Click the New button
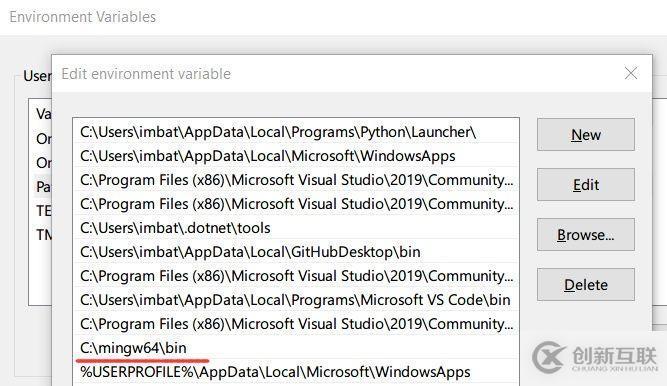The width and height of the screenshot is (667, 386). coord(585,135)
